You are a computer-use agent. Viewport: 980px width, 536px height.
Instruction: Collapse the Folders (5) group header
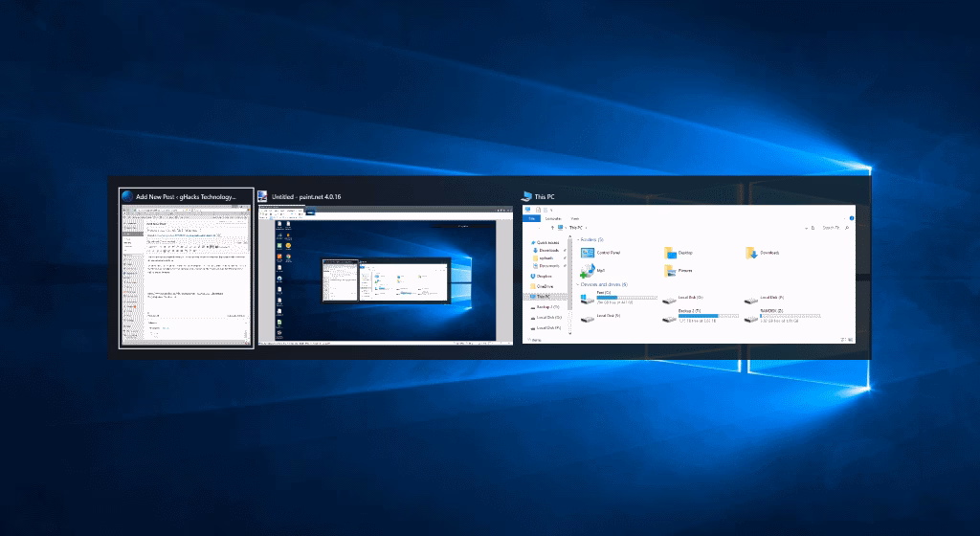pos(590,240)
